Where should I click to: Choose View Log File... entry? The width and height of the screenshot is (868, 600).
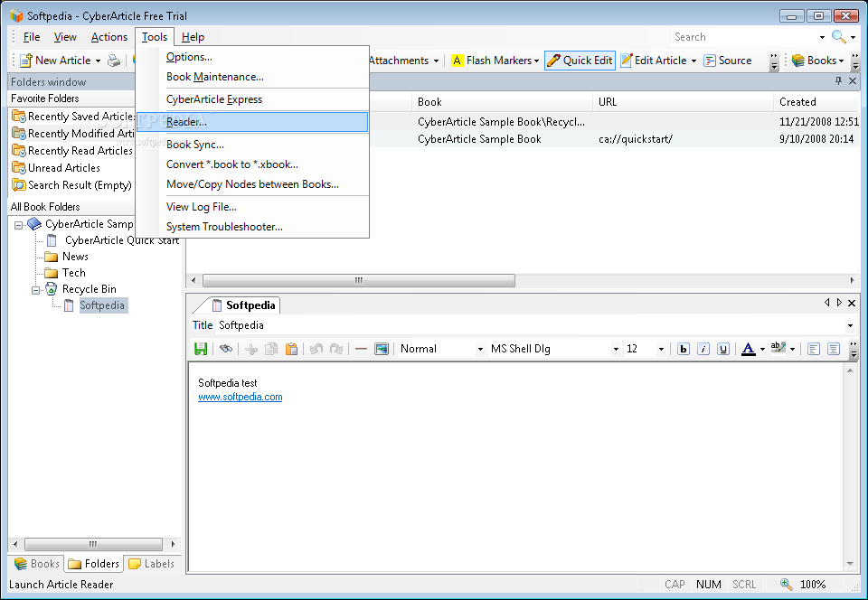pos(252,207)
